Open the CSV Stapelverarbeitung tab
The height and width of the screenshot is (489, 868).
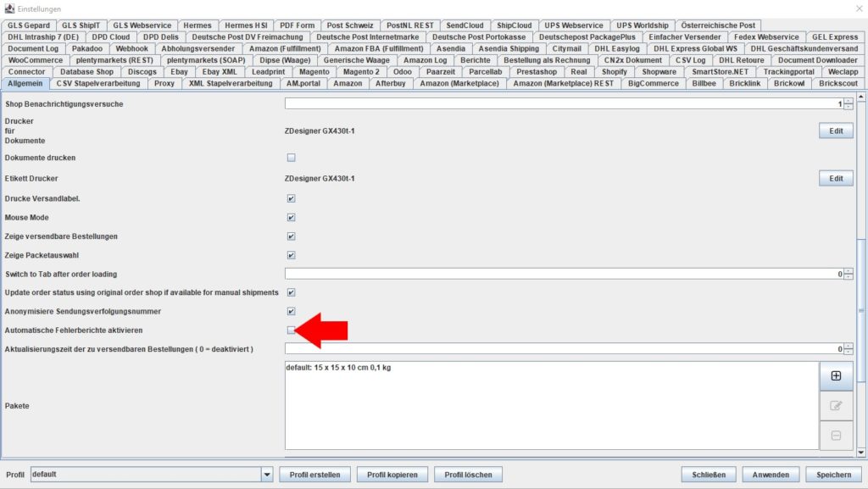click(98, 84)
